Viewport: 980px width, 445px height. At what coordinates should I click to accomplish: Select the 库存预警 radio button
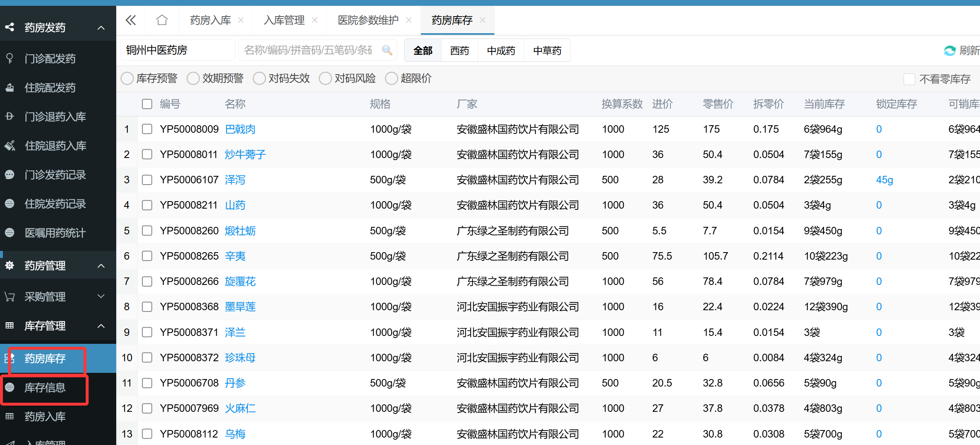pyautogui.click(x=127, y=78)
